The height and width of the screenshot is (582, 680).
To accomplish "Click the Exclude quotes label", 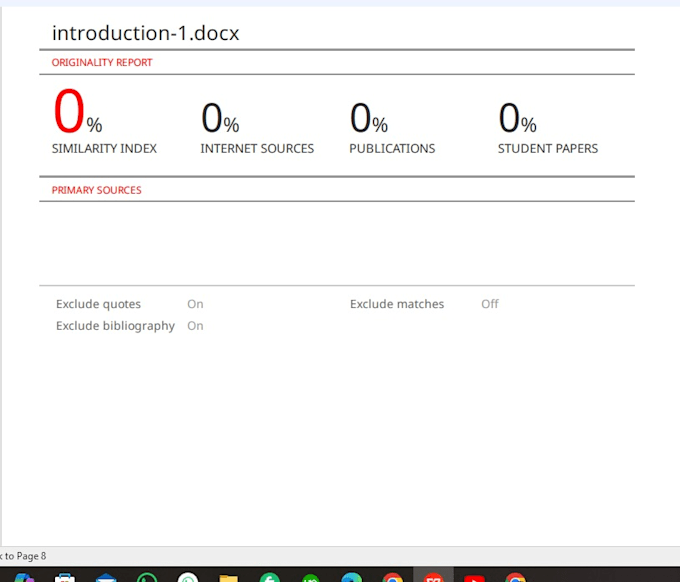I will [98, 304].
